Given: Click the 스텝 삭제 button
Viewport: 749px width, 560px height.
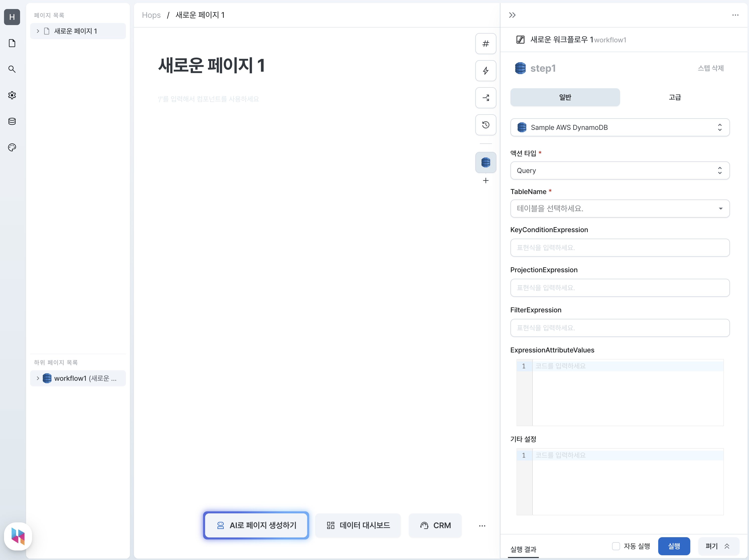Looking at the screenshot, I should click(x=710, y=68).
